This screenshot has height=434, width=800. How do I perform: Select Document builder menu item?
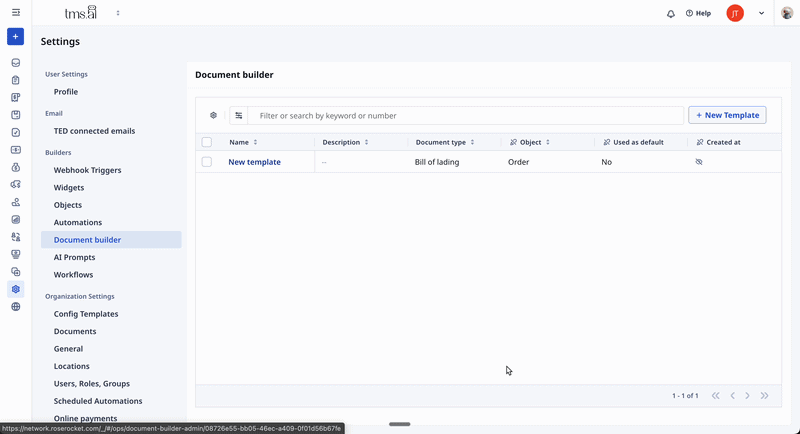[111, 240]
